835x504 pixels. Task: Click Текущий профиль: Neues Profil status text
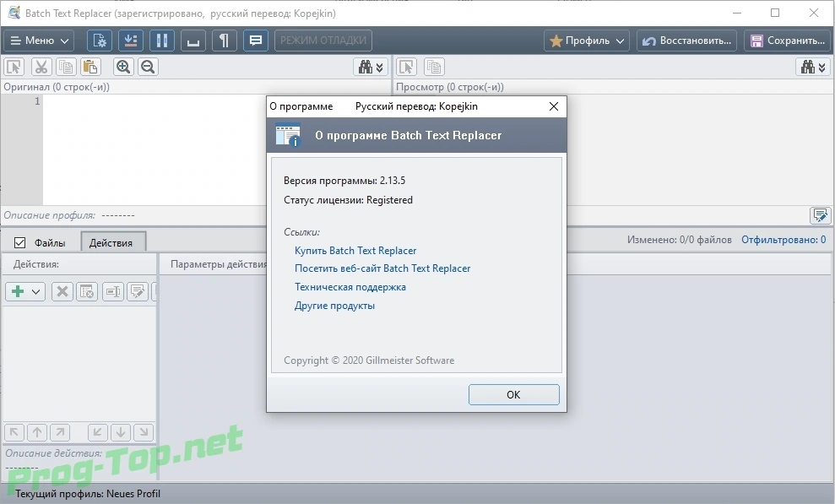(88, 494)
